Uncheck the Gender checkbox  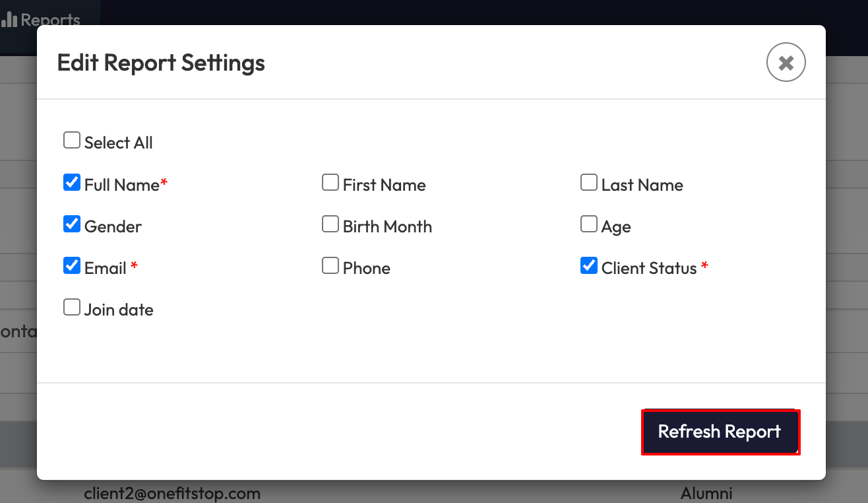pyautogui.click(x=72, y=224)
